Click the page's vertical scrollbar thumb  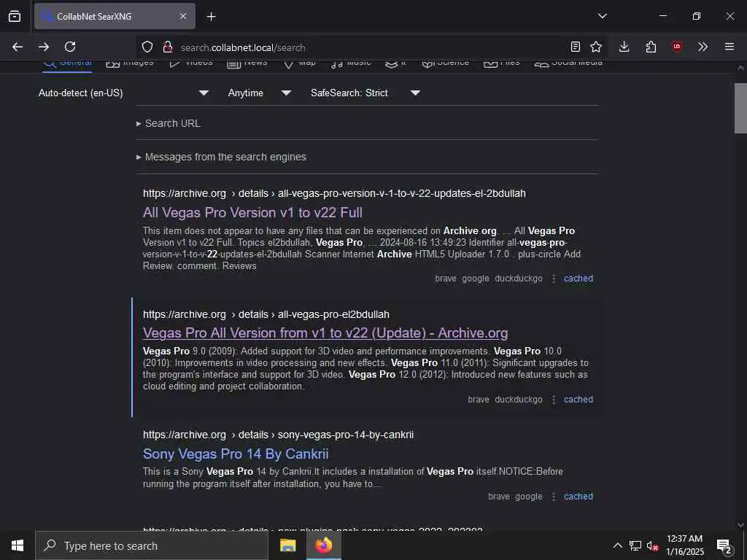[740, 109]
